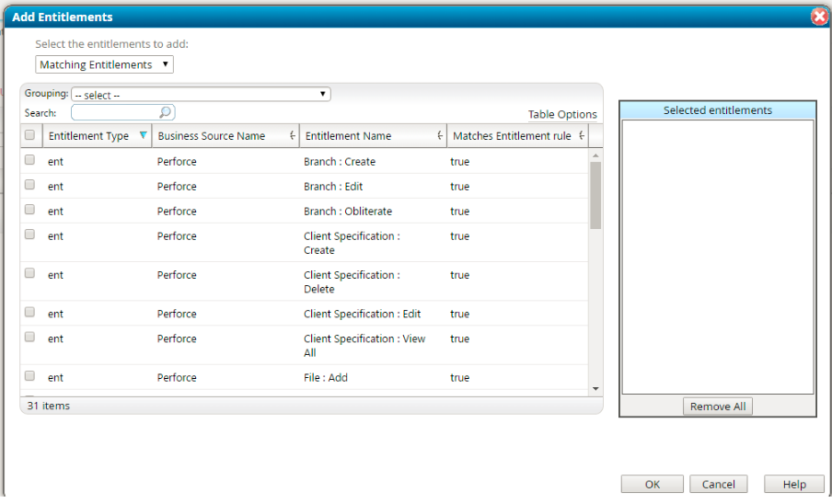Open the Matching Entitlements dropdown

[105, 64]
